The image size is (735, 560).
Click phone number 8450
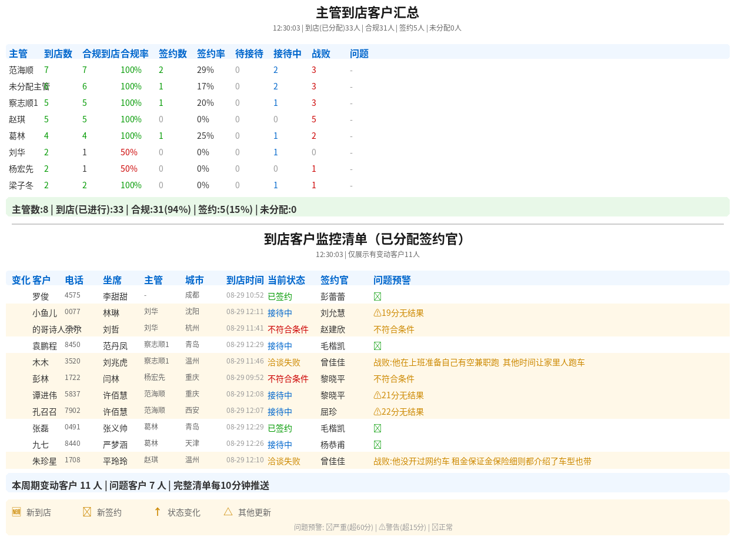[72, 345]
